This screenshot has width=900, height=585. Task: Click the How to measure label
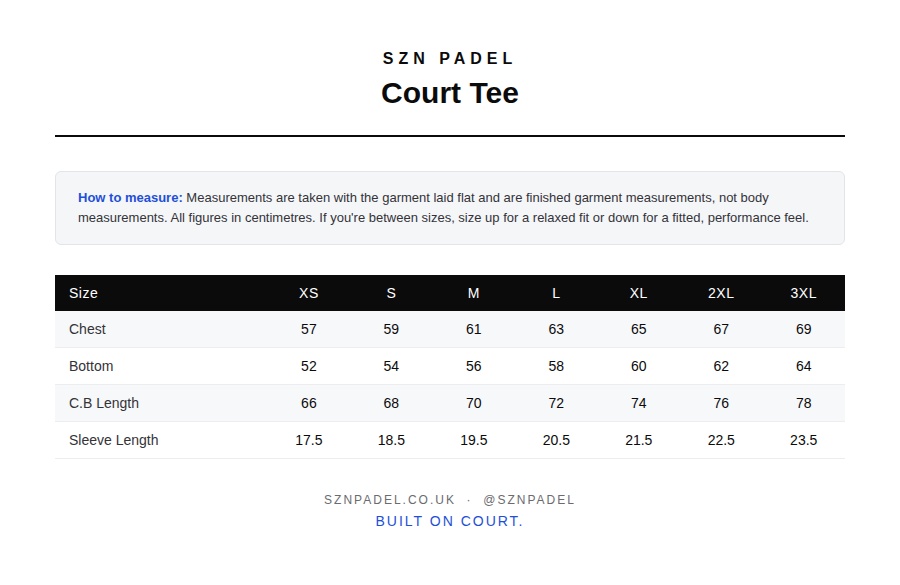point(130,197)
